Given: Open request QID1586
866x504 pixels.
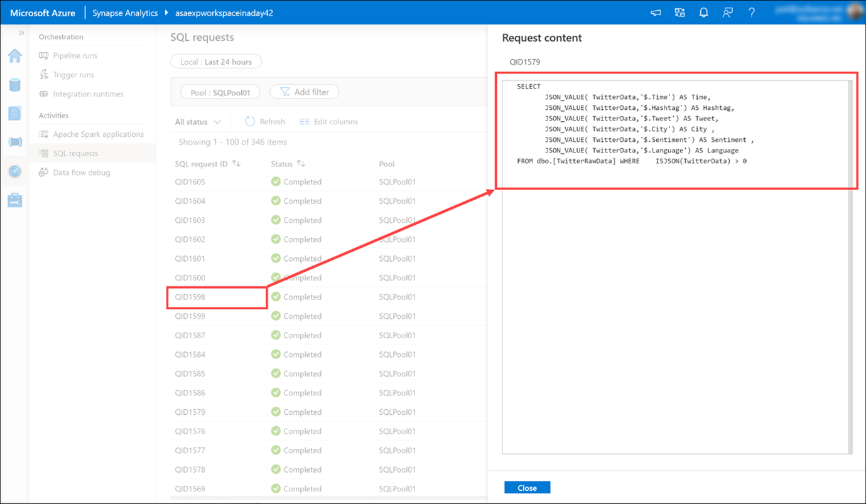Looking at the screenshot, I should point(190,393).
